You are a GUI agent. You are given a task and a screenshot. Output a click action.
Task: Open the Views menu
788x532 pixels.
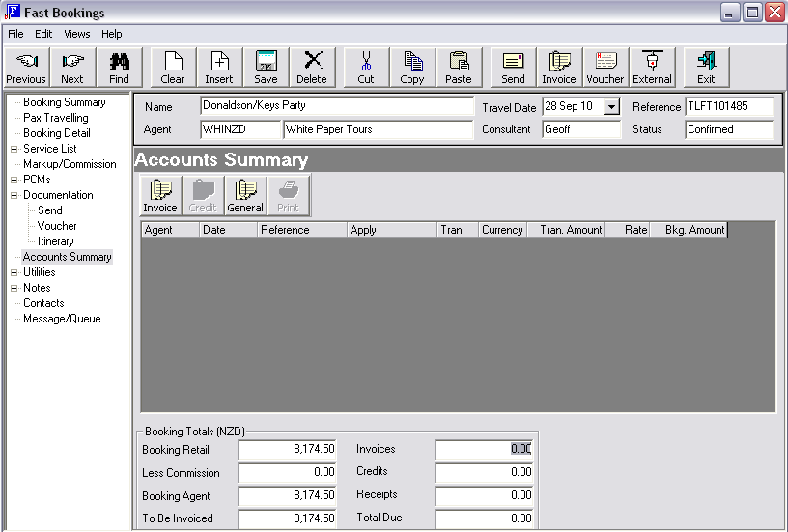77,34
